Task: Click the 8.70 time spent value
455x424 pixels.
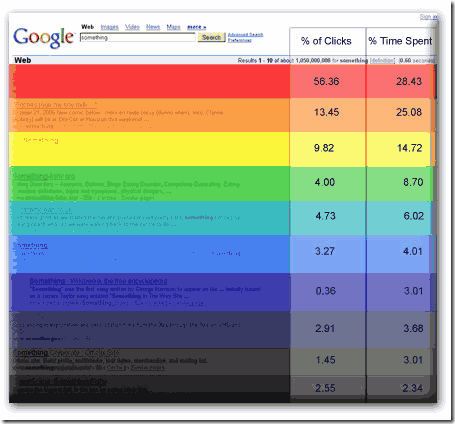Action: pos(413,182)
